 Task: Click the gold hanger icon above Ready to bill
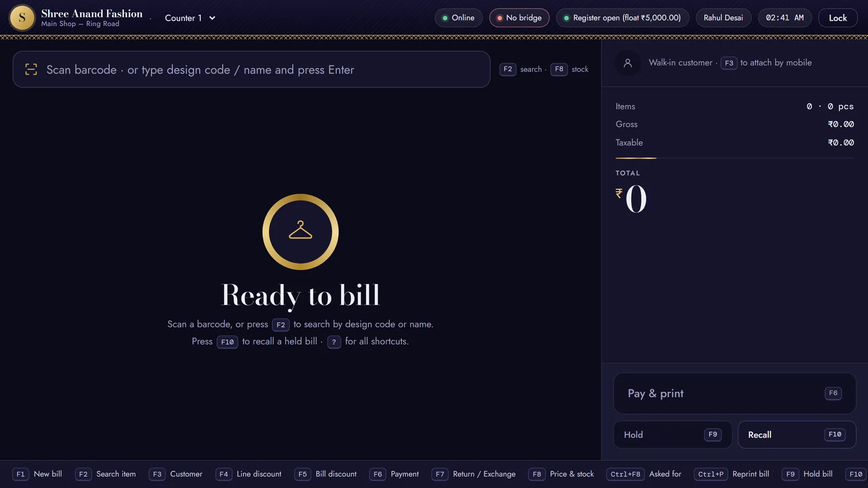pyautogui.click(x=301, y=232)
